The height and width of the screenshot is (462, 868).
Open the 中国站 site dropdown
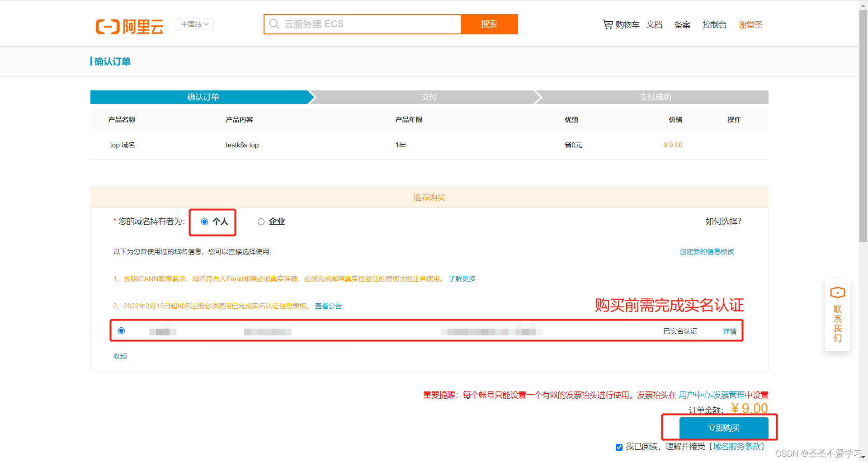point(195,24)
